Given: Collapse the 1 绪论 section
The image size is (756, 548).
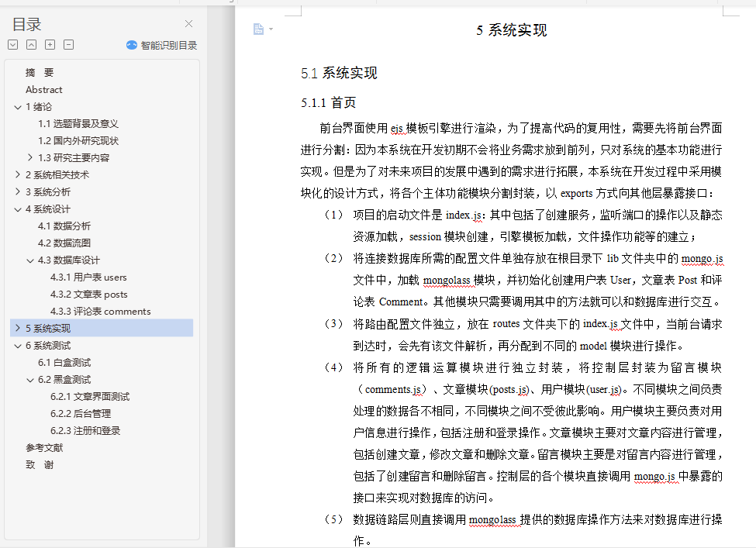Looking at the screenshot, I should pyautogui.click(x=18, y=107).
